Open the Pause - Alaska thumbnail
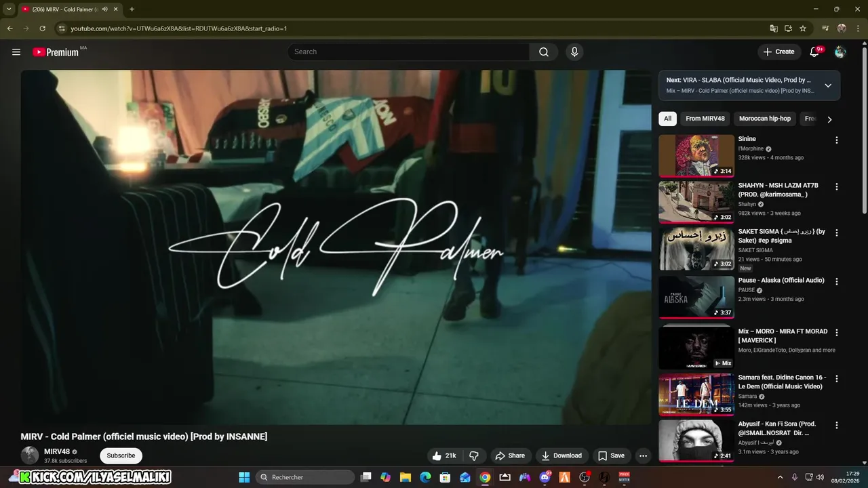Image resolution: width=868 pixels, height=488 pixels. (x=696, y=297)
